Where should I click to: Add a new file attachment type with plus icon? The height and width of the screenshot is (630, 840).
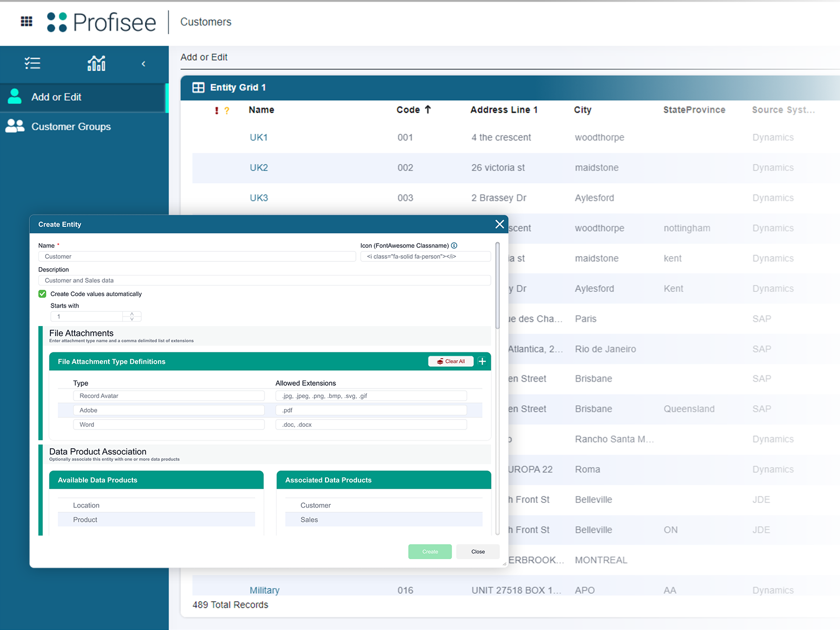pyautogui.click(x=482, y=361)
